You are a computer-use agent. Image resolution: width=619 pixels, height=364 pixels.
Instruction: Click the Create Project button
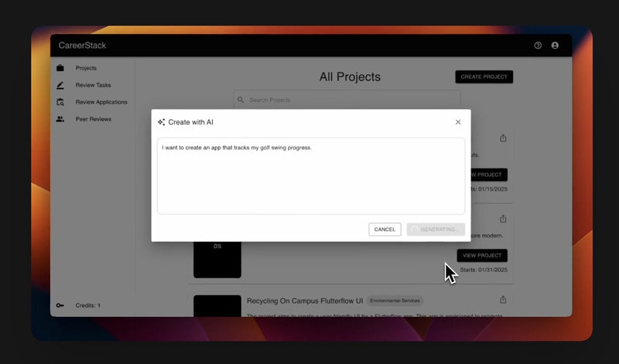(x=484, y=77)
